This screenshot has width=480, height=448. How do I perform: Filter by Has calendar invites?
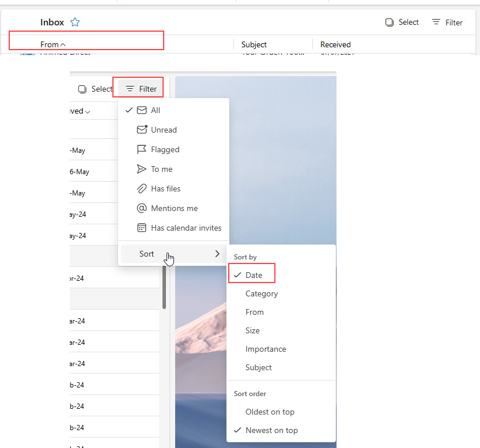pyautogui.click(x=173, y=228)
